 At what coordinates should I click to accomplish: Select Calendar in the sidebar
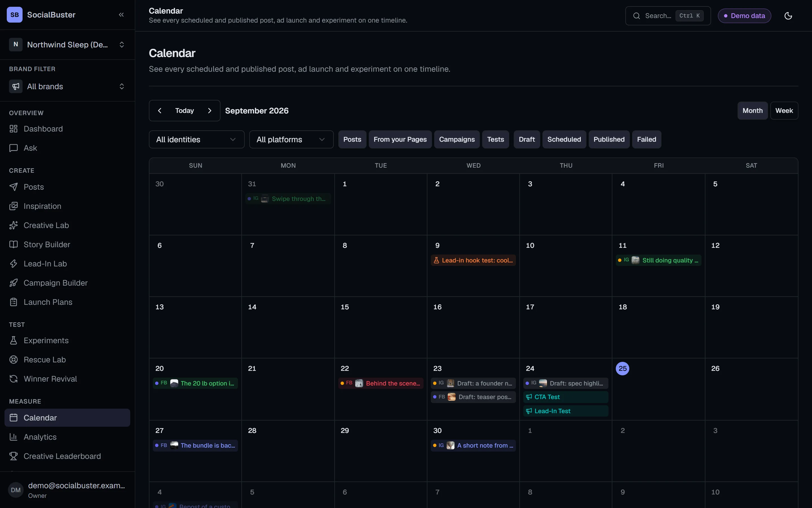(67, 418)
